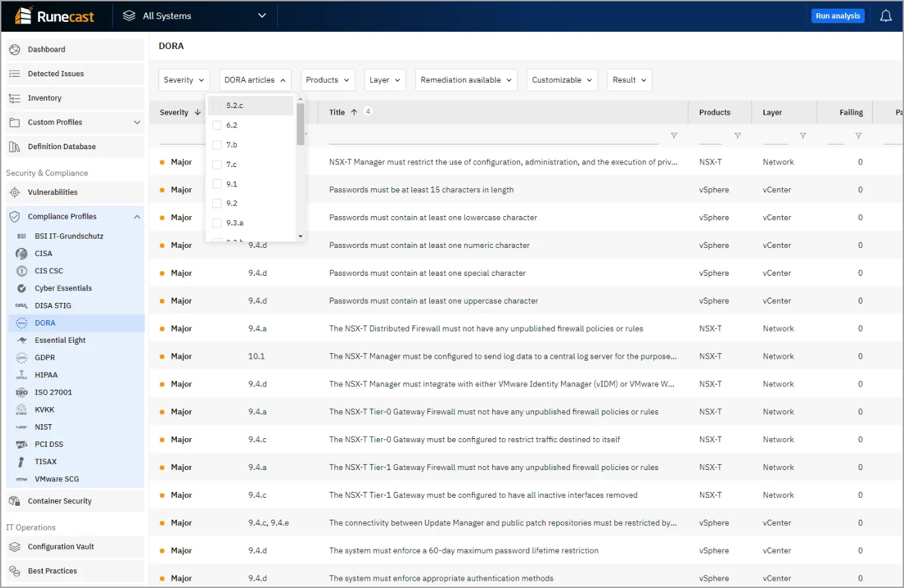Click the Run analysis button
The height and width of the screenshot is (588, 904).
(837, 16)
